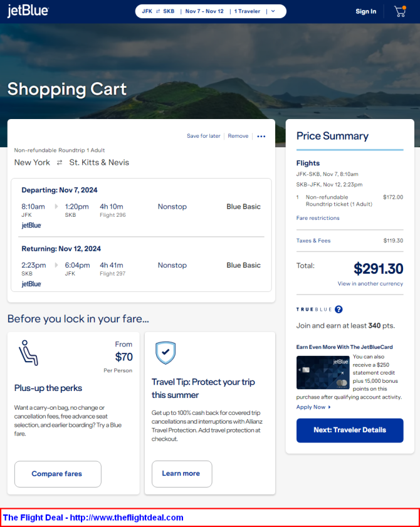The image size is (420, 527).
Task: Click the Compare fares button
Action: click(x=58, y=474)
